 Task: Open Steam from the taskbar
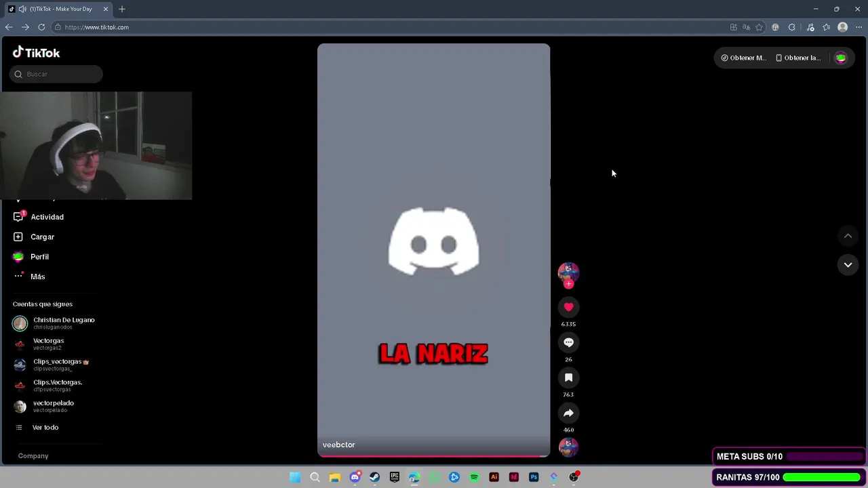(374, 477)
